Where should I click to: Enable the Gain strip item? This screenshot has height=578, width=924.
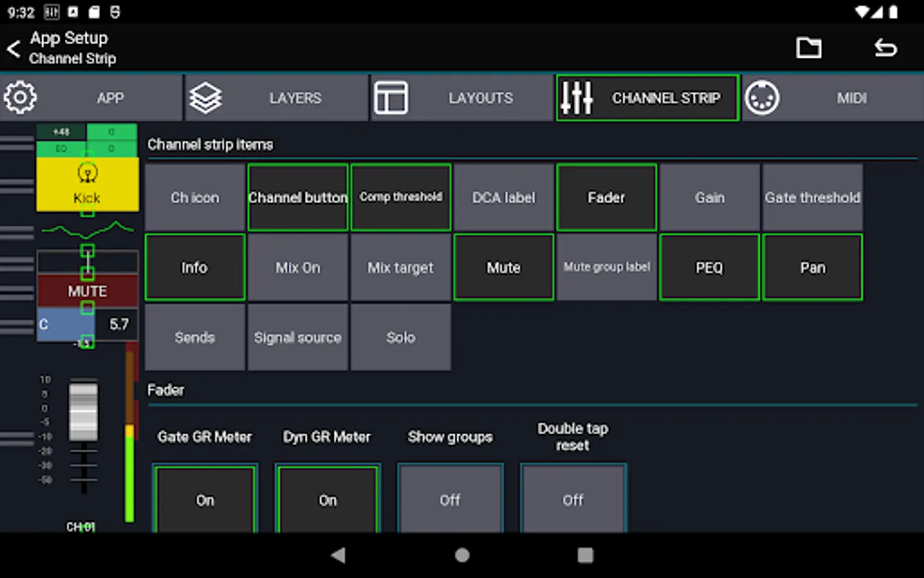tap(710, 197)
